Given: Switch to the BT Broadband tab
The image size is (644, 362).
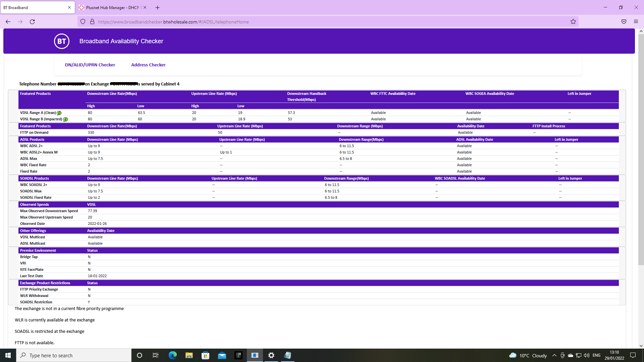Looking at the screenshot, I should pyautogui.click(x=34, y=7).
